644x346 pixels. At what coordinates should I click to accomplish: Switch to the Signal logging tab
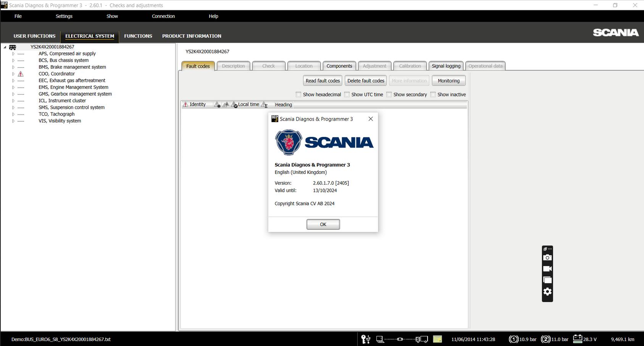click(445, 66)
